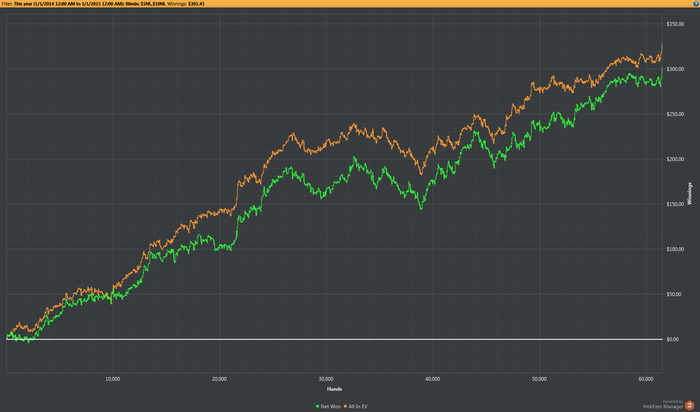The width and height of the screenshot is (700, 412).
Task: Click the orange All-In EV legend swatch
Action: pos(345,407)
